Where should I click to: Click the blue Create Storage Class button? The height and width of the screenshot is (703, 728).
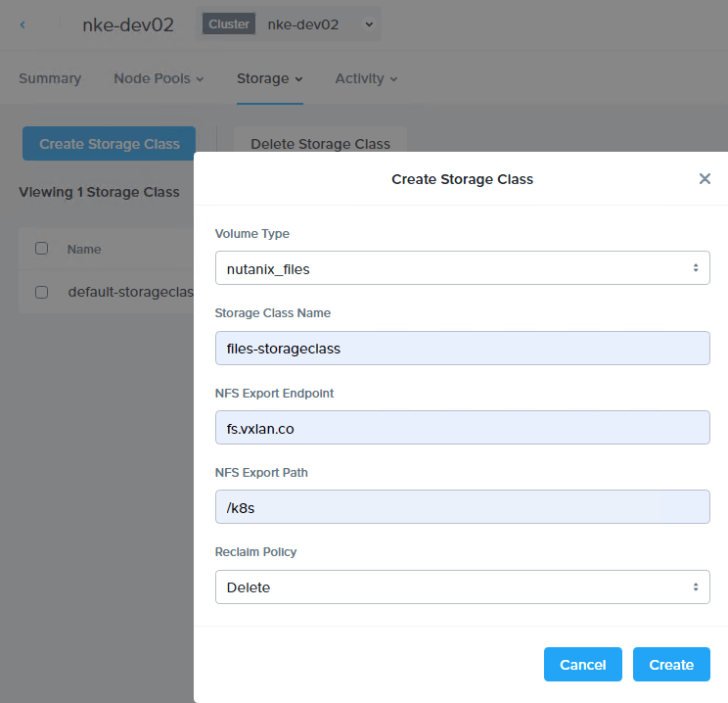tap(109, 144)
